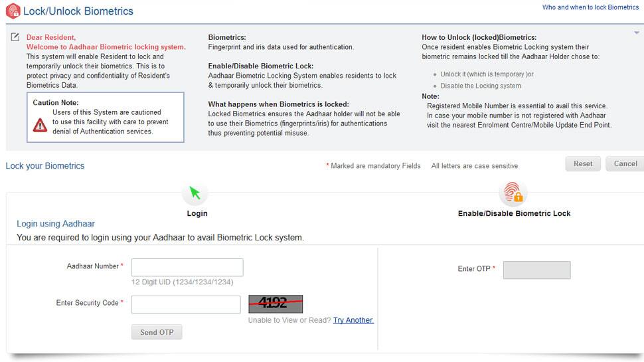Click the 4192 captcha image
The image size is (644, 362).
pos(276,304)
